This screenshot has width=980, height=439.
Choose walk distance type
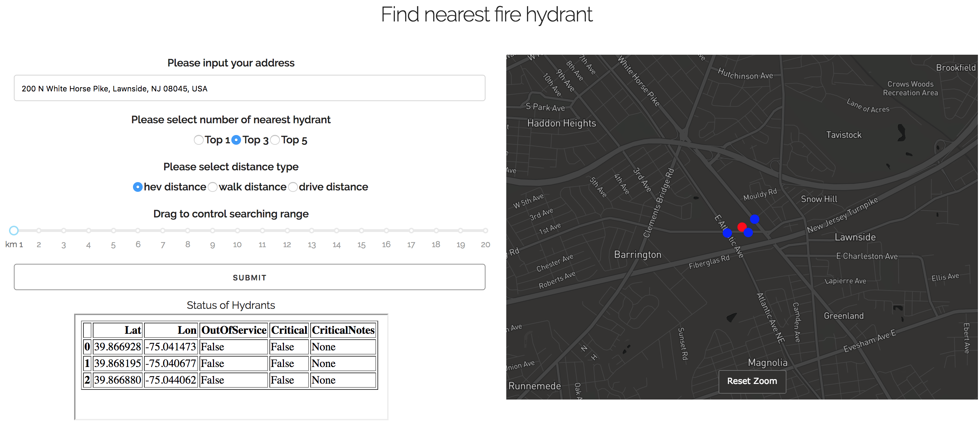213,187
